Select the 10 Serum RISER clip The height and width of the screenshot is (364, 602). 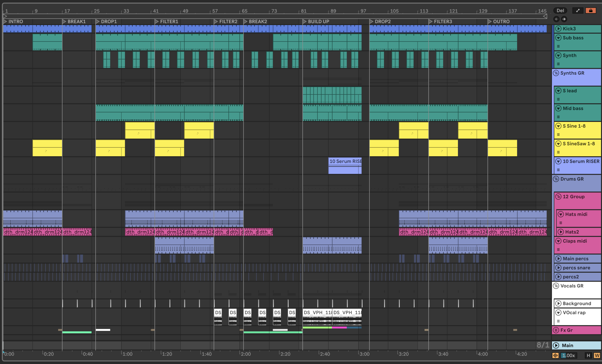[x=345, y=162]
